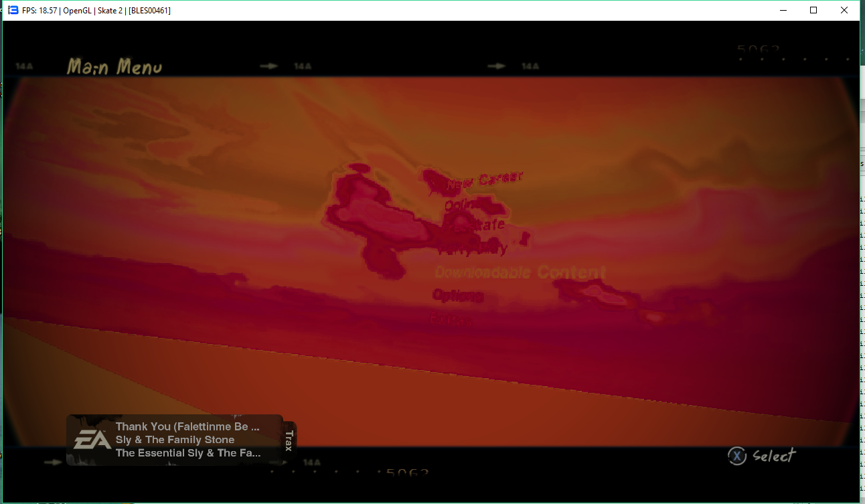Pick Party Play in the main menu
Screen dimensions: 865x504
pos(473,249)
